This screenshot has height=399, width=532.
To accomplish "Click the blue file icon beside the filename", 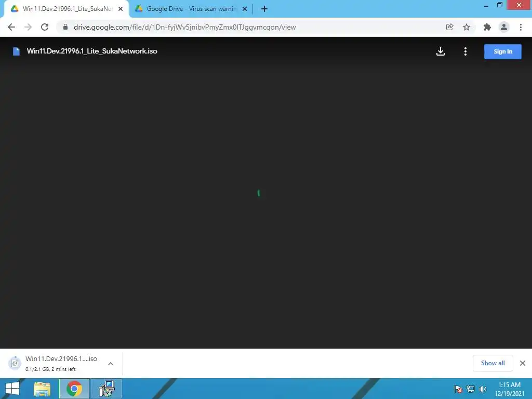I will pyautogui.click(x=16, y=51).
